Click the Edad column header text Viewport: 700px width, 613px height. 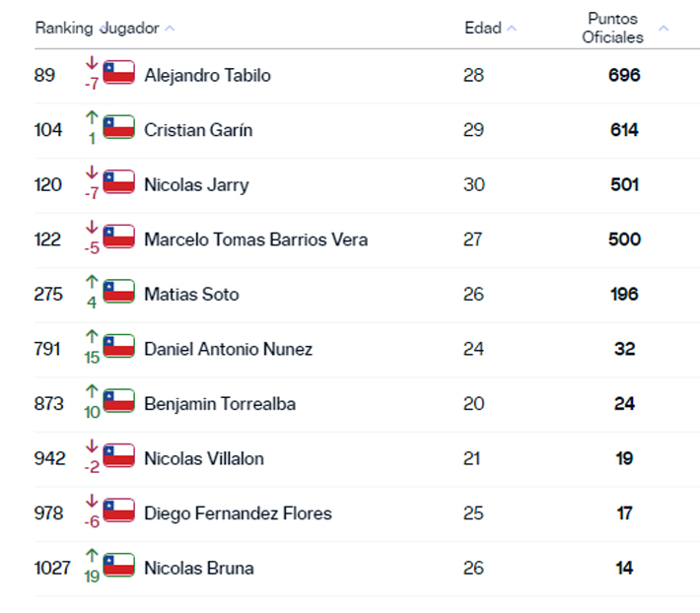(x=483, y=29)
